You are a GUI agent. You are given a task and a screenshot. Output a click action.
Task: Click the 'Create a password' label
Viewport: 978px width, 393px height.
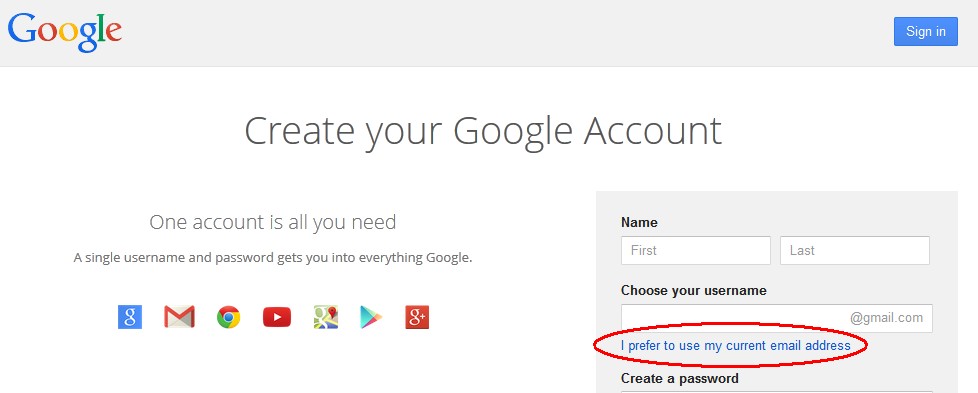(x=680, y=379)
